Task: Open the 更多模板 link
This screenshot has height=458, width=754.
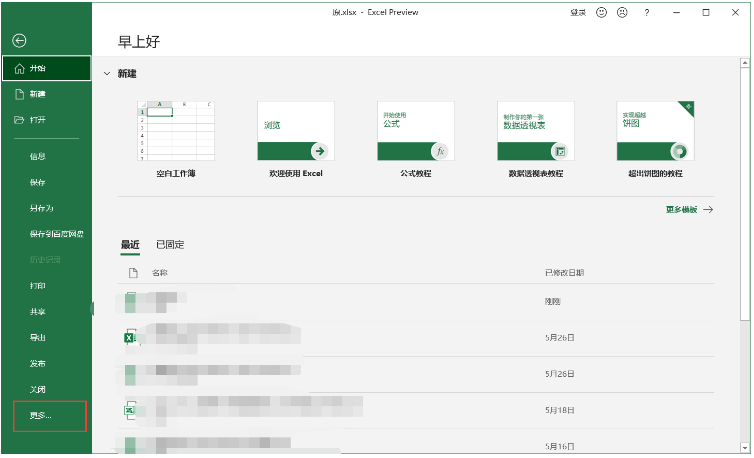Action: (x=689, y=210)
